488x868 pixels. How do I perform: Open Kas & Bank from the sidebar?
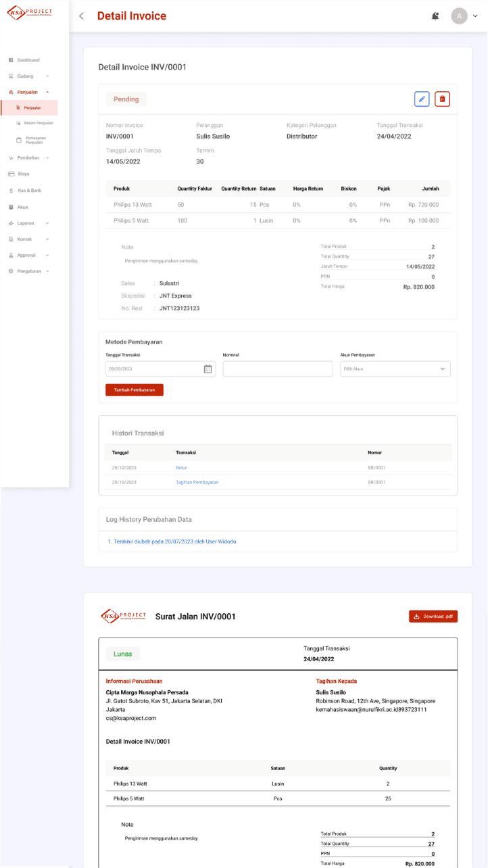[29, 191]
